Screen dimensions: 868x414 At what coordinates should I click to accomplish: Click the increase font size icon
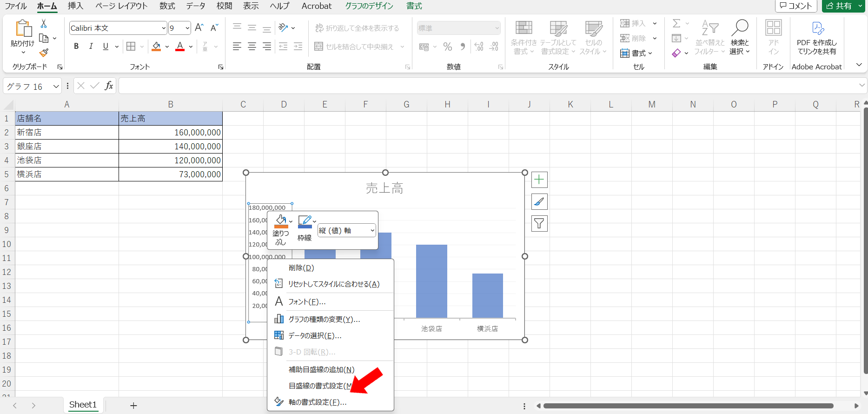(199, 28)
